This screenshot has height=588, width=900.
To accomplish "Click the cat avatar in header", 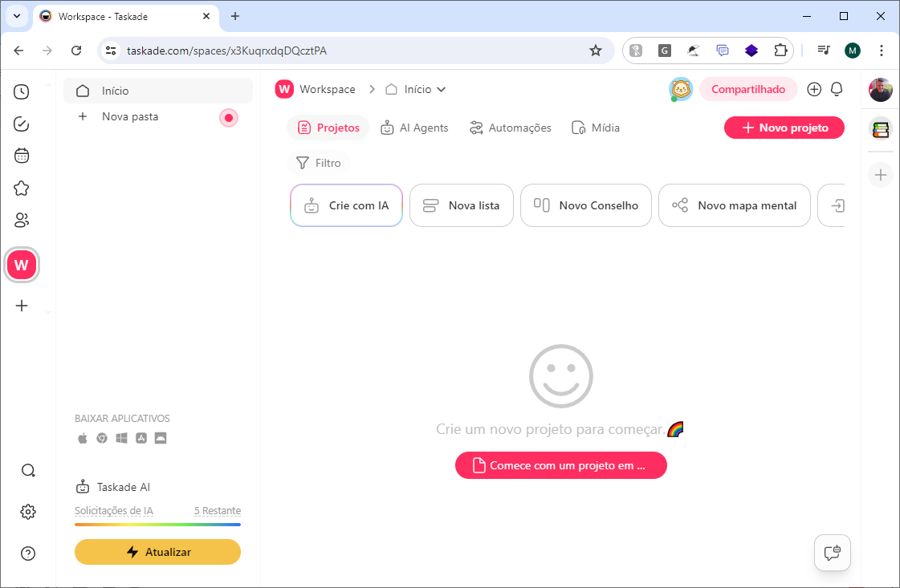I will pos(681,90).
